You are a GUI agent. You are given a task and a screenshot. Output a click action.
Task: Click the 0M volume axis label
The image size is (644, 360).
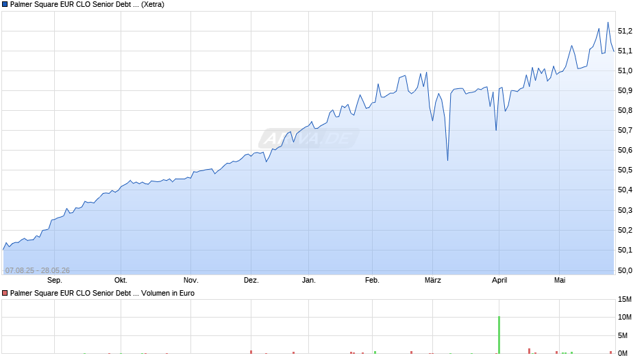tap(623, 353)
